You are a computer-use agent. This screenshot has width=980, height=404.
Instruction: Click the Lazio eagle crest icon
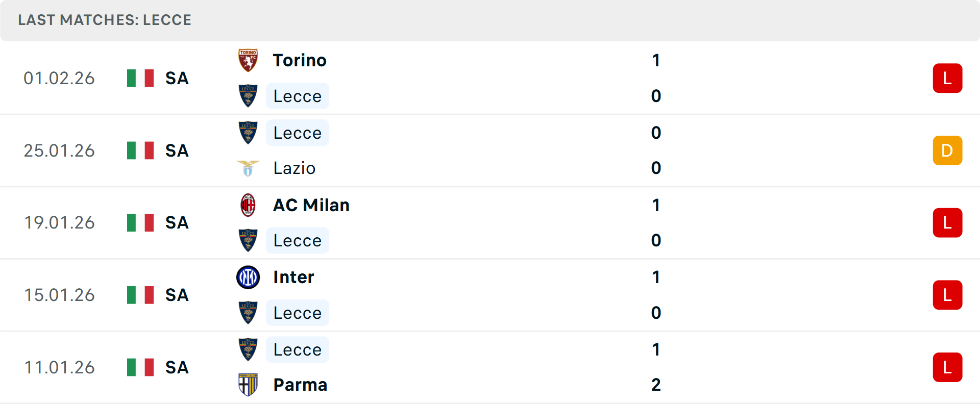pos(248,168)
